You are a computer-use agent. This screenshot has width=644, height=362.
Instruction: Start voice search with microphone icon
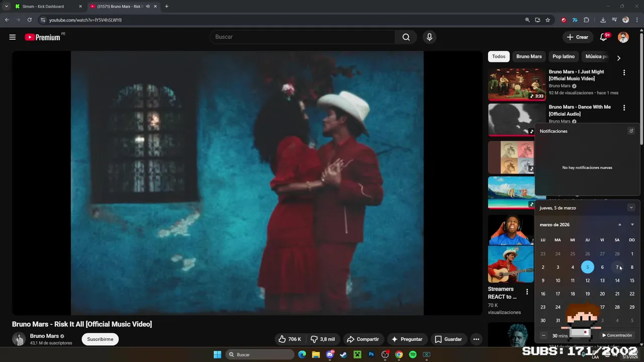tap(429, 37)
